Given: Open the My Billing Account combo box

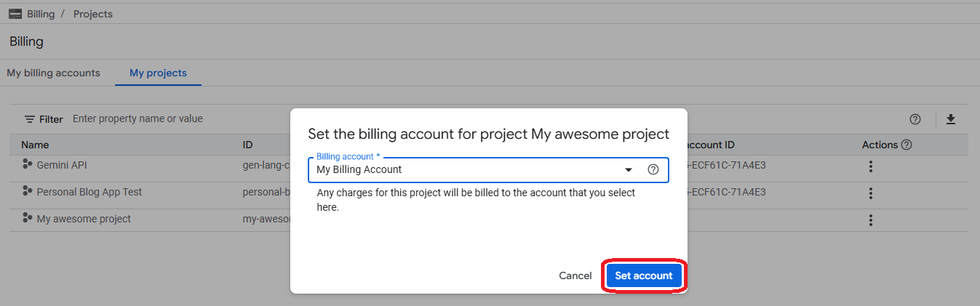Looking at the screenshot, I should (x=466, y=169).
